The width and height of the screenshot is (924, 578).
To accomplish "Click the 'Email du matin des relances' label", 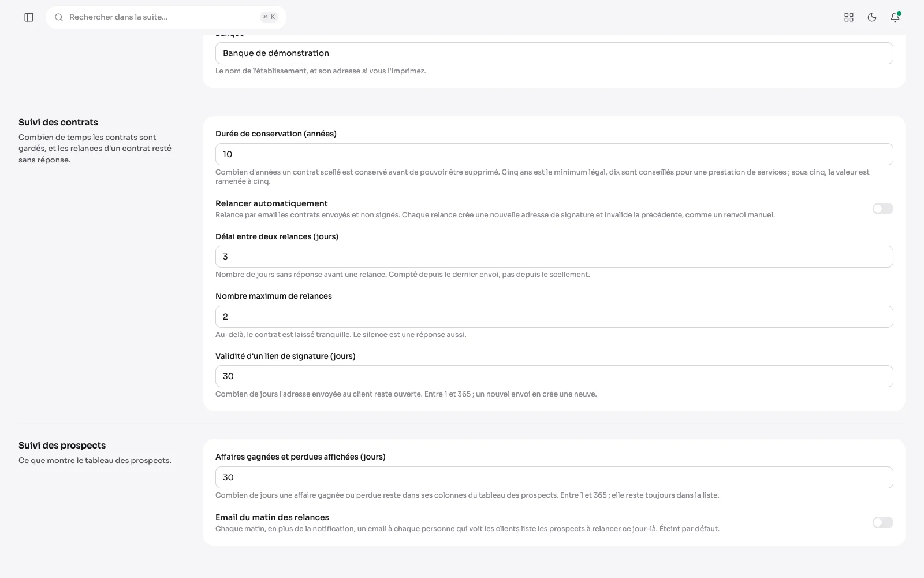I will tap(272, 517).
